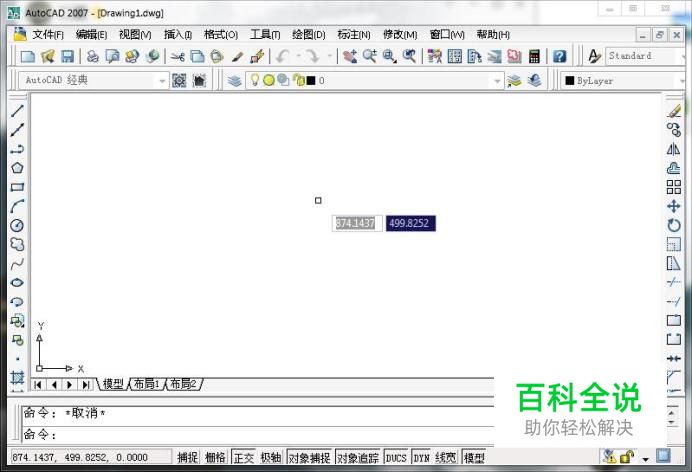Select the Ellipse tool
692x472 pixels.
(17, 283)
